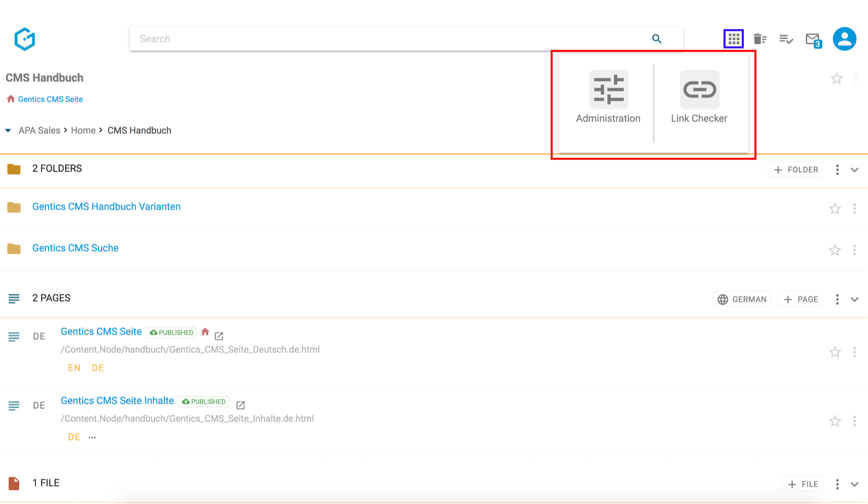Show more languages for Gentics CMS Seite Inhalte

(x=92, y=438)
